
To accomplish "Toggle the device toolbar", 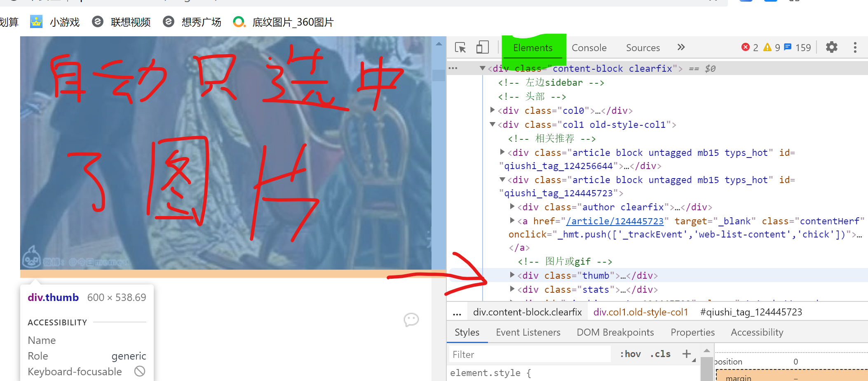I will (482, 47).
